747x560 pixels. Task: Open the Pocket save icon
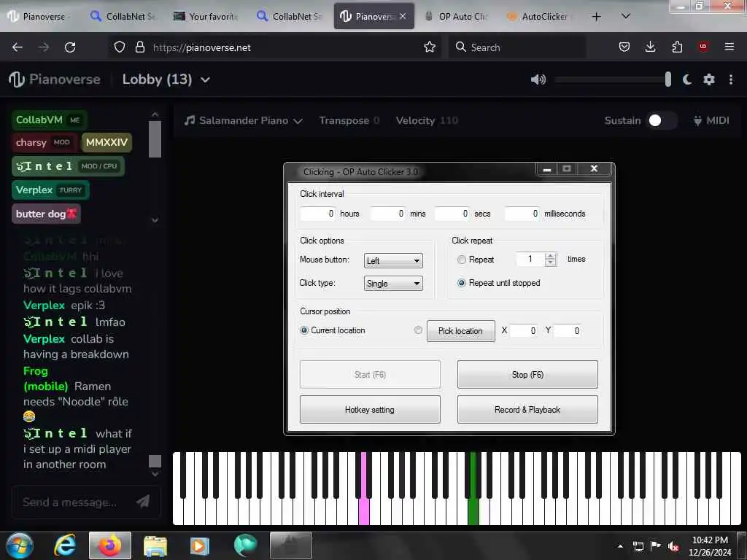[x=624, y=47]
